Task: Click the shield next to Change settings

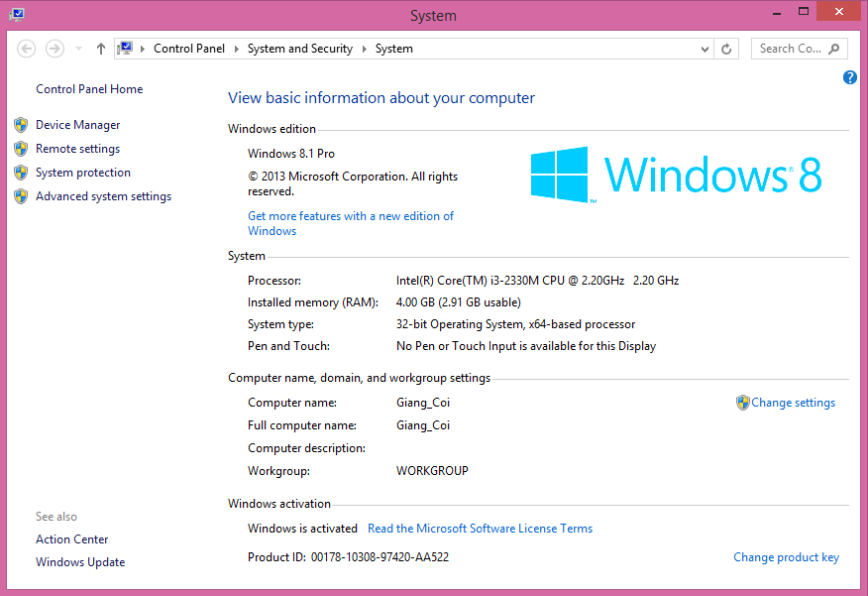Action: pos(743,403)
